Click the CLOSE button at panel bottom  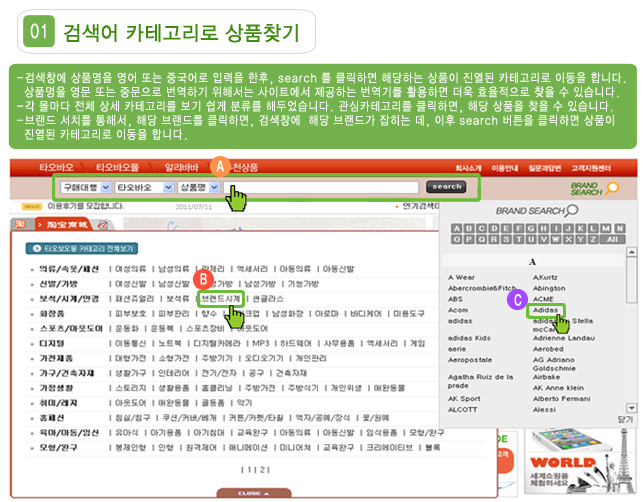254,493
